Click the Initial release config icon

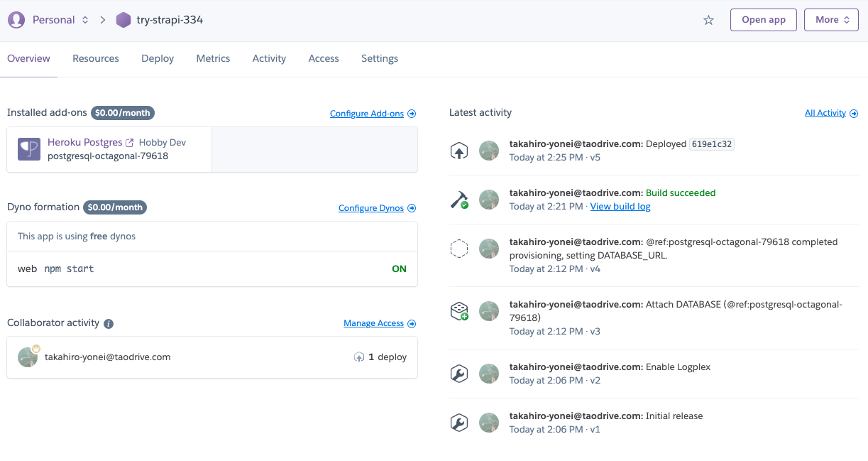click(458, 422)
